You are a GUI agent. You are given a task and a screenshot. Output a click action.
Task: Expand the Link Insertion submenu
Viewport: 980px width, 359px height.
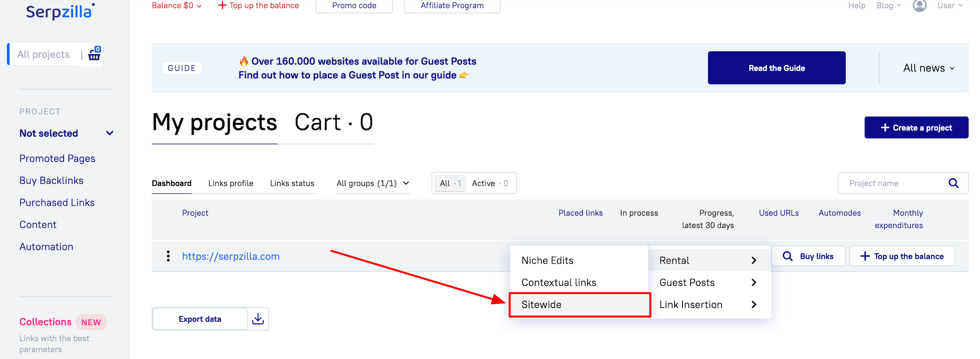709,304
